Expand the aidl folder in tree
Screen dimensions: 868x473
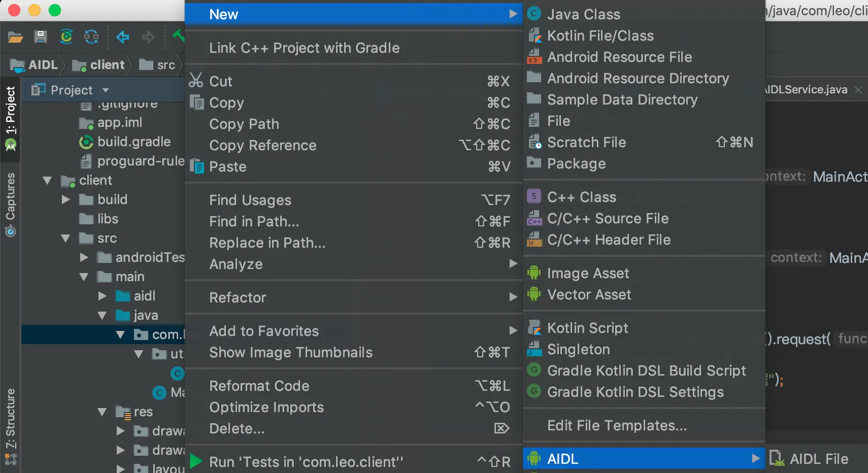pos(103,296)
